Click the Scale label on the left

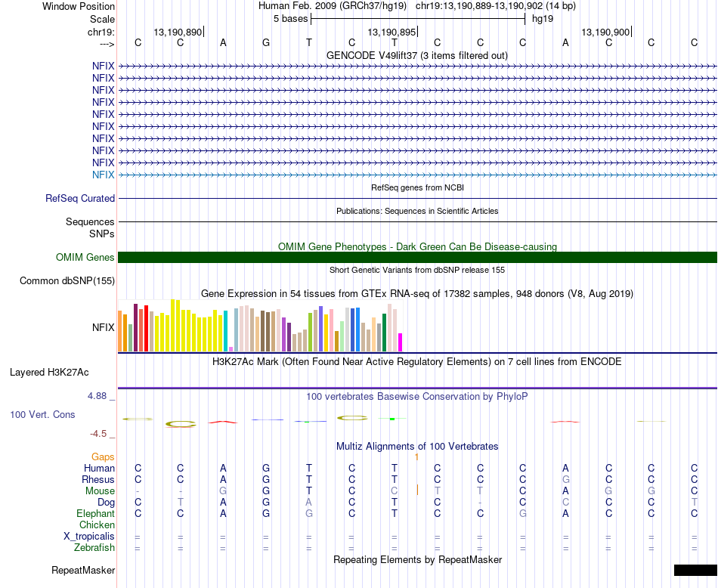tap(102, 19)
